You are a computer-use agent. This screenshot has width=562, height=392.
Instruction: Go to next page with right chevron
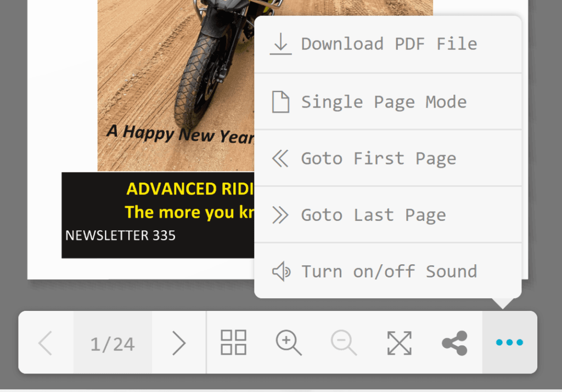(x=179, y=343)
